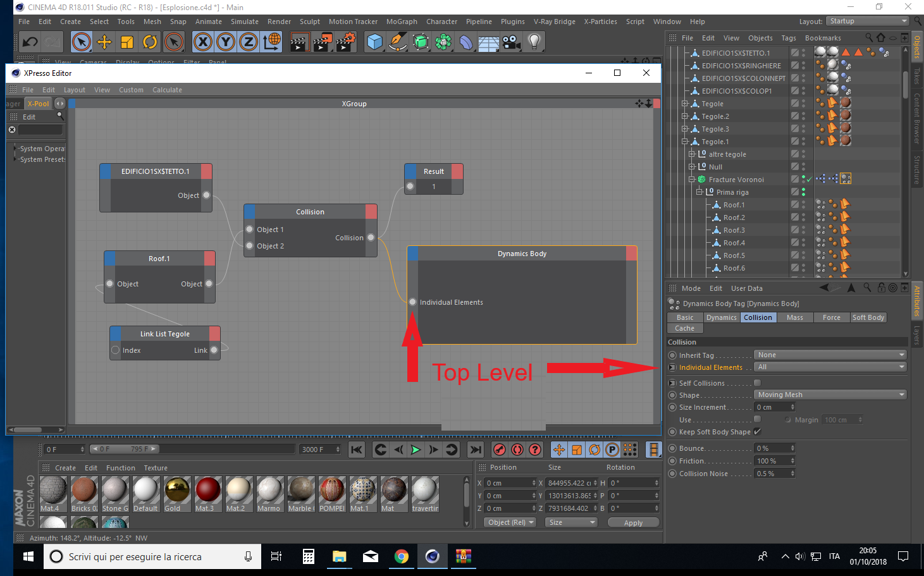924x576 pixels.
Task: Expand the Tegole object tree
Action: tap(684, 104)
